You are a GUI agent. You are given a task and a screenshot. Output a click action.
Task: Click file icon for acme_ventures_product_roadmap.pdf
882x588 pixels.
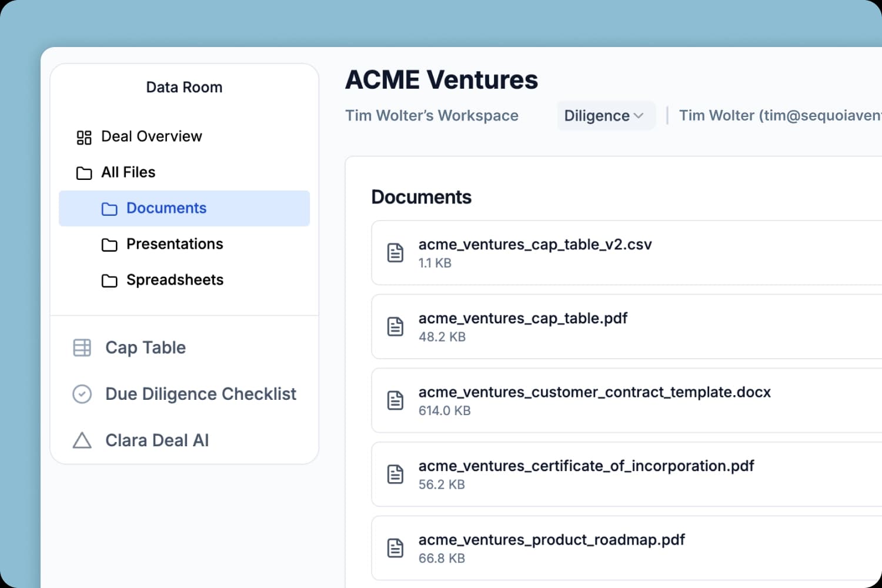(395, 548)
